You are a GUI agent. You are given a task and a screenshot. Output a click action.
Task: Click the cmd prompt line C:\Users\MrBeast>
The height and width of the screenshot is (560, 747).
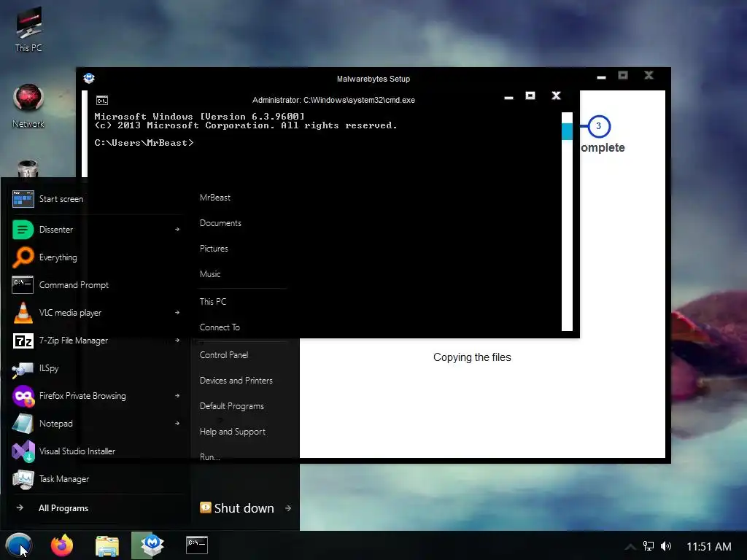pos(144,143)
